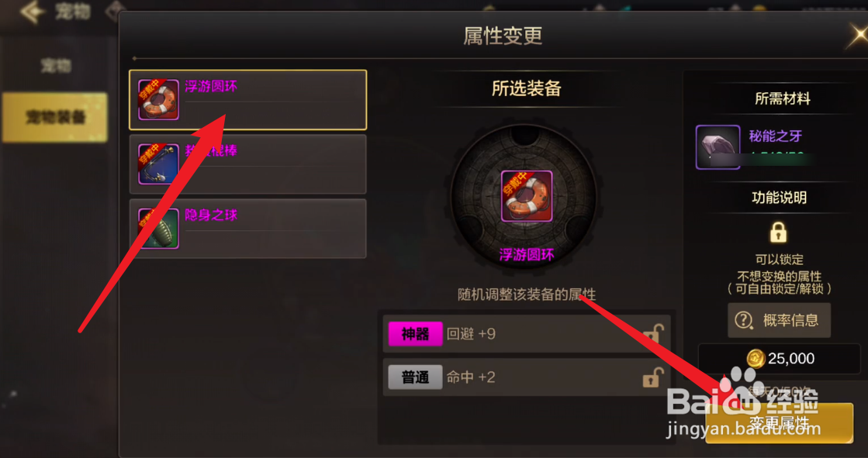The width and height of the screenshot is (868, 458).
Task: Select the 隐身之球 green orb icon
Action: click(158, 228)
